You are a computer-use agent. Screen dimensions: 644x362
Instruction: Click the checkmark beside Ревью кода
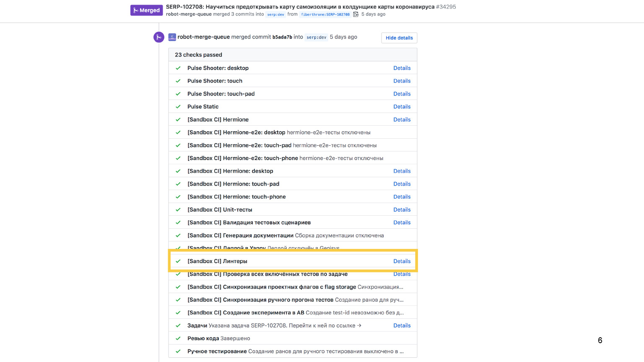pyautogui.click(x=178, y=339)
